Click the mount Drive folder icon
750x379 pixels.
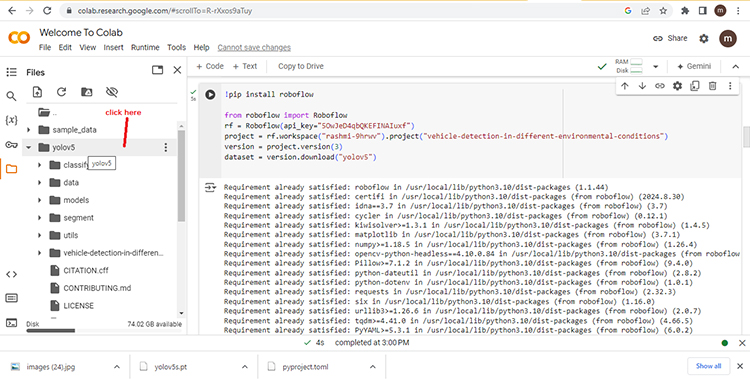point(87,92)
